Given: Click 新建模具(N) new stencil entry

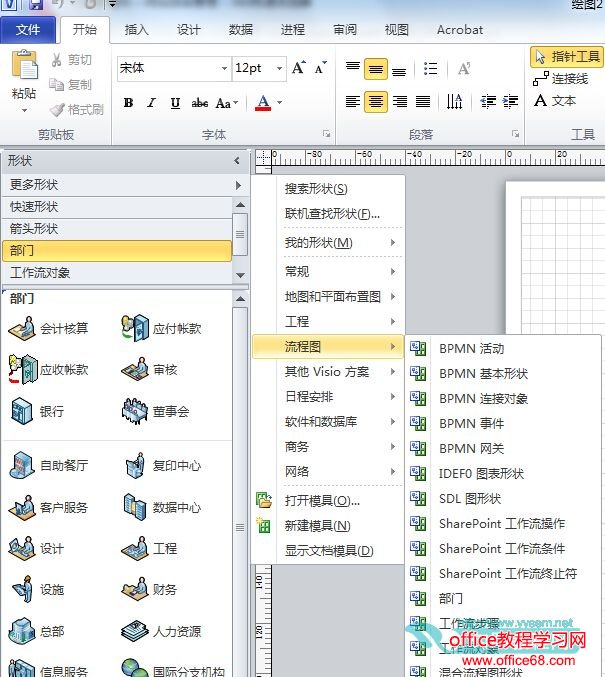Looking at the screenshot, I should coord(328,526).
